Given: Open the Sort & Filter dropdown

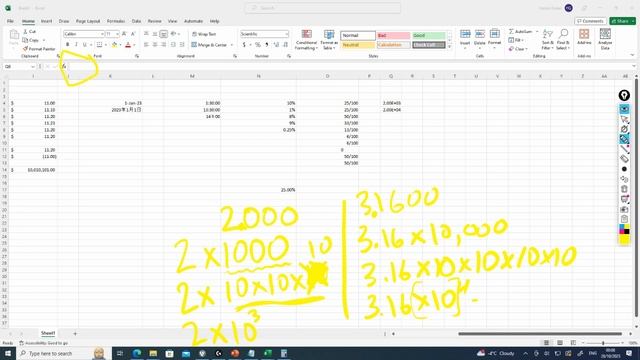Looking at the screenshot, I should tap(548, 40).
